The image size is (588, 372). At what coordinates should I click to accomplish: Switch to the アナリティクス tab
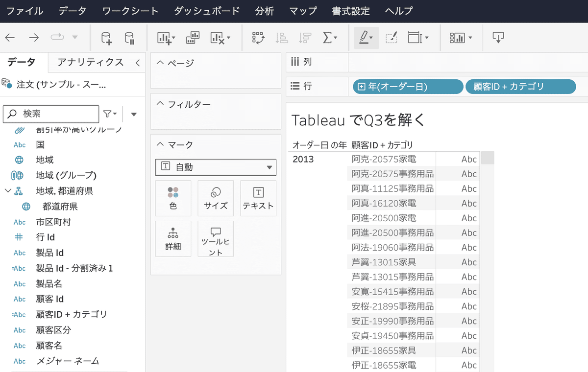[91, 62]
